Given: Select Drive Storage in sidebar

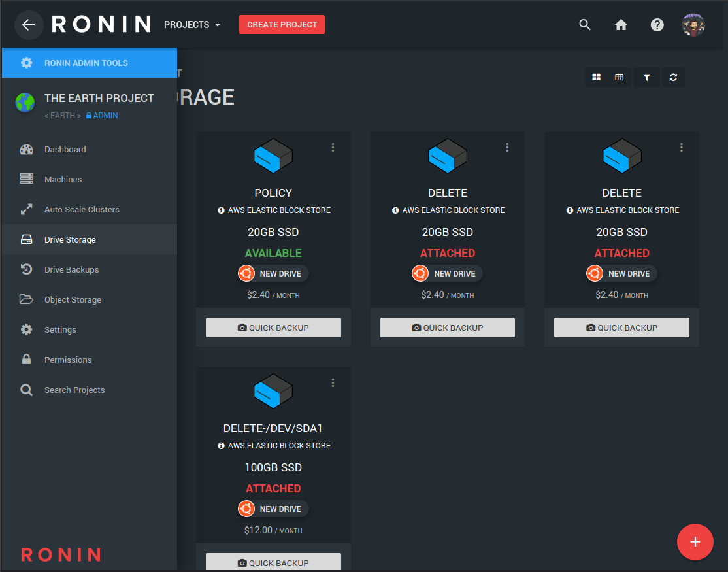Looking at the screenshot, I should [x=89, y=239].
